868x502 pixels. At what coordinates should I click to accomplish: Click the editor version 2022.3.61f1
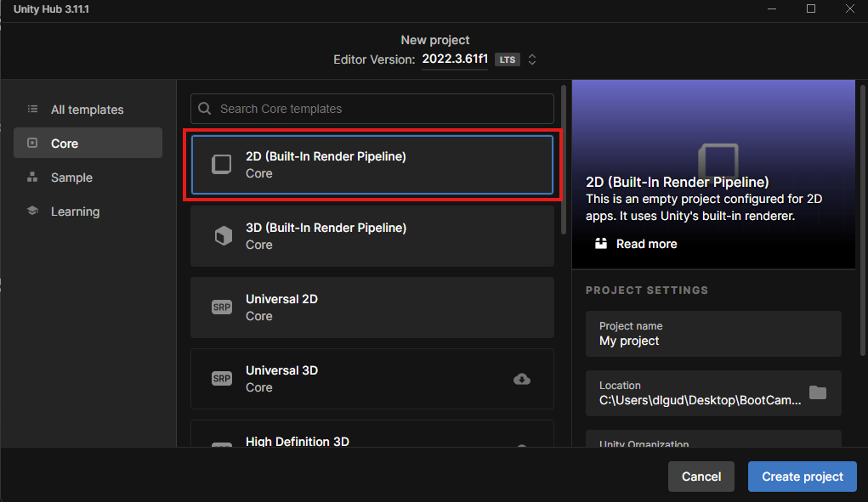[x=455, y=59]
